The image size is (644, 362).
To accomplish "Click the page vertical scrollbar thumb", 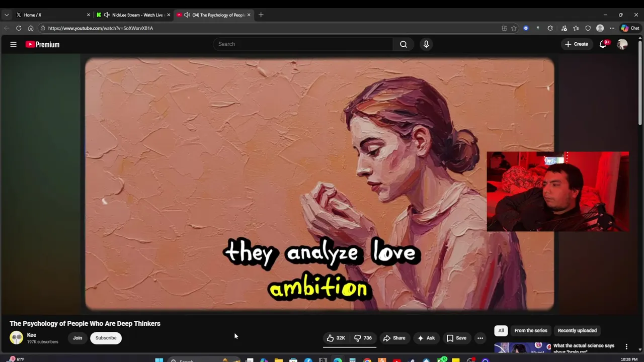I will [x=640, y=82].
